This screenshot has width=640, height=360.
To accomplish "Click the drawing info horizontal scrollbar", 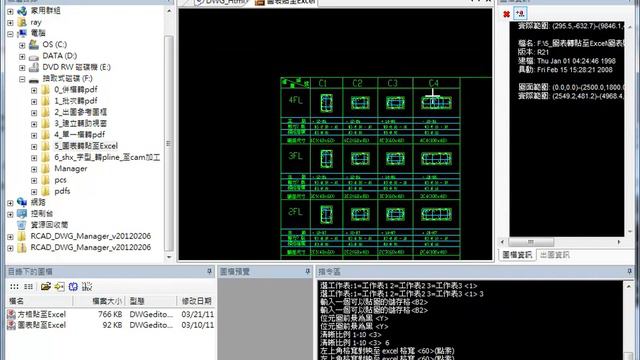I will [531, 242].
